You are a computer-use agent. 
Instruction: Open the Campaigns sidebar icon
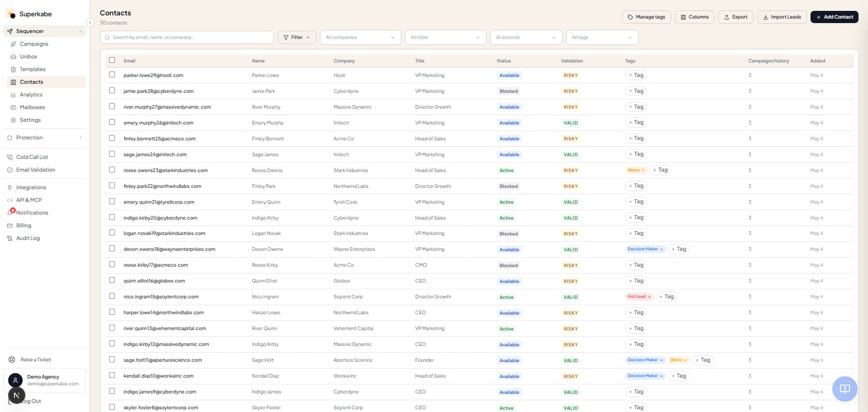[14, 44]
